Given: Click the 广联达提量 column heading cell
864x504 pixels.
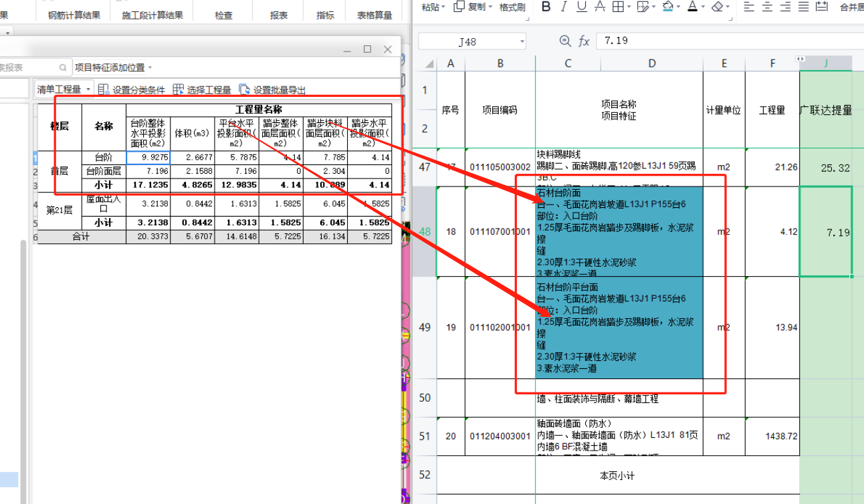Looking at the screenshot, I should (826, 110).
